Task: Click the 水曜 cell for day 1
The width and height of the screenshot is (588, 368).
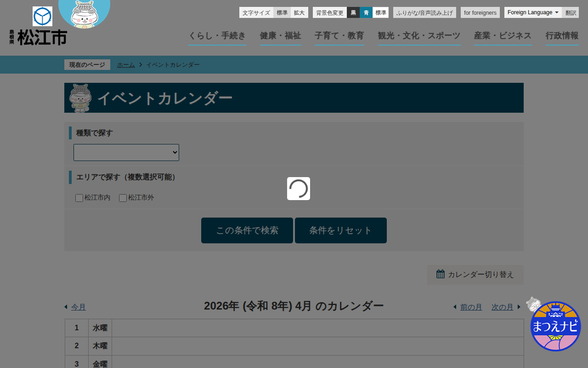Action: 100,328
